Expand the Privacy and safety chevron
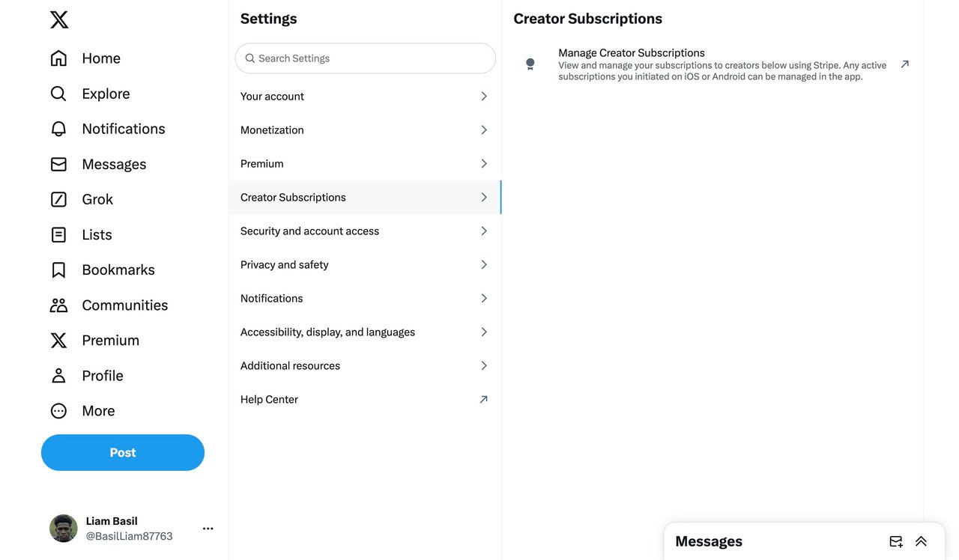959x560 pixels. 484,265
